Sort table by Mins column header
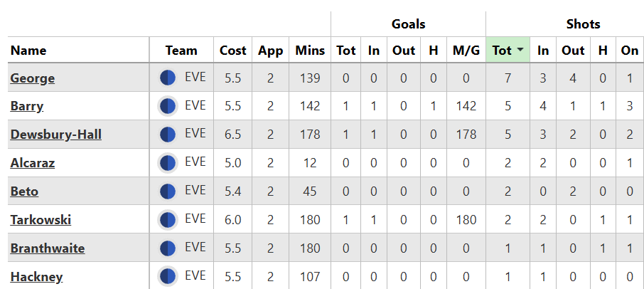 tap(310, 50)
